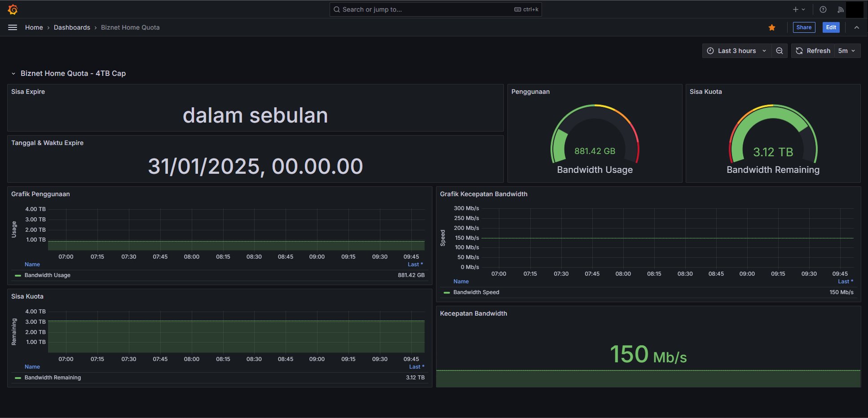Open the news RSS feed icon
Screen dimensions: 868x418
841,9
